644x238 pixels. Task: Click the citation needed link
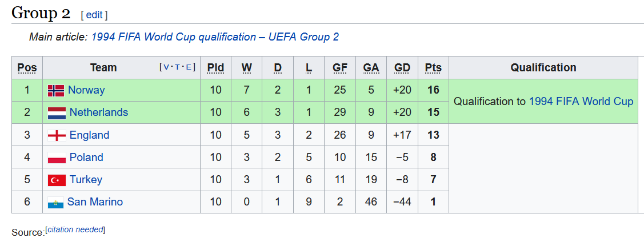coord(75,230)
